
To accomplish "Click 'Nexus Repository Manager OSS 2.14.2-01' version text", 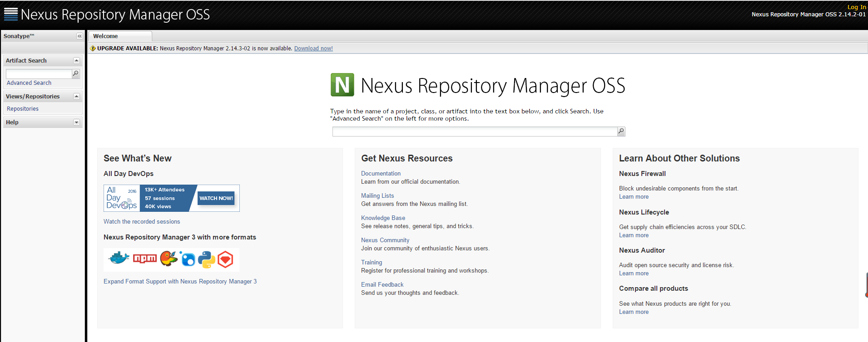I will pyautogui.click(x=808, y=15).
